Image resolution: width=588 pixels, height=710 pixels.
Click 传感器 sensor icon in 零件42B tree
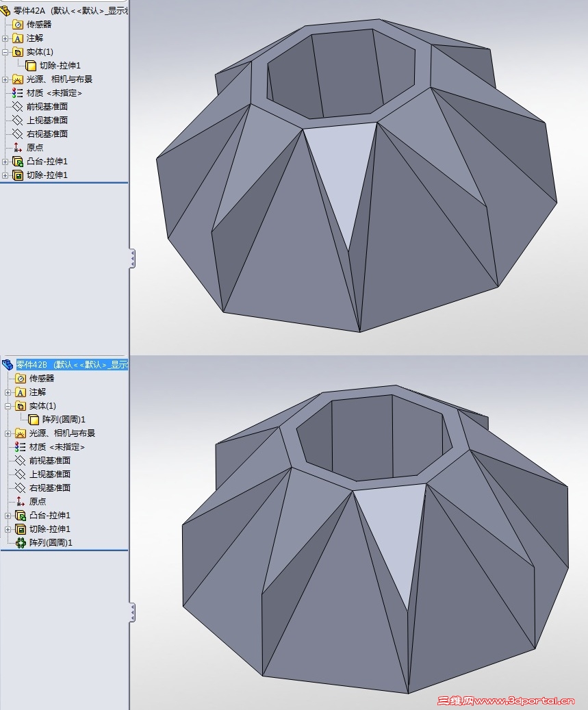point(21,379)
